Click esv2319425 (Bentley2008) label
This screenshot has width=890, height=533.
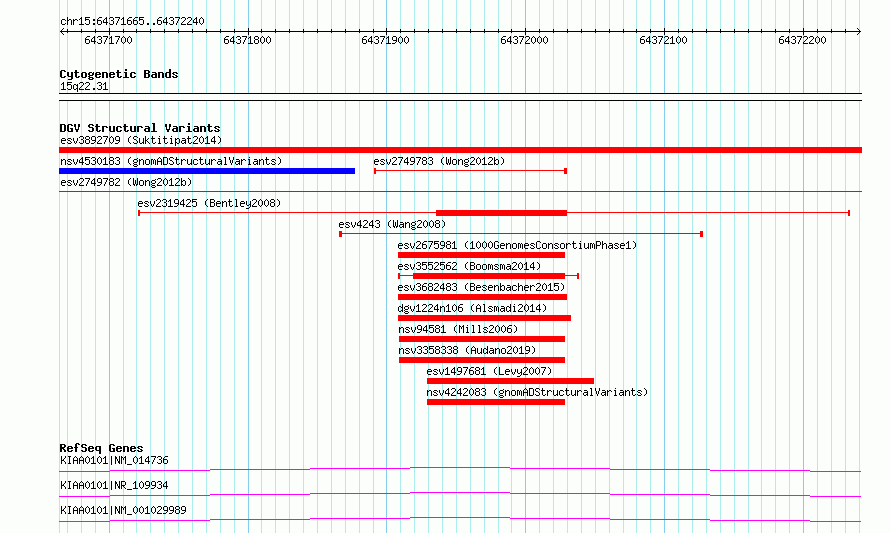pyautogui.click(x=209, y=203)
